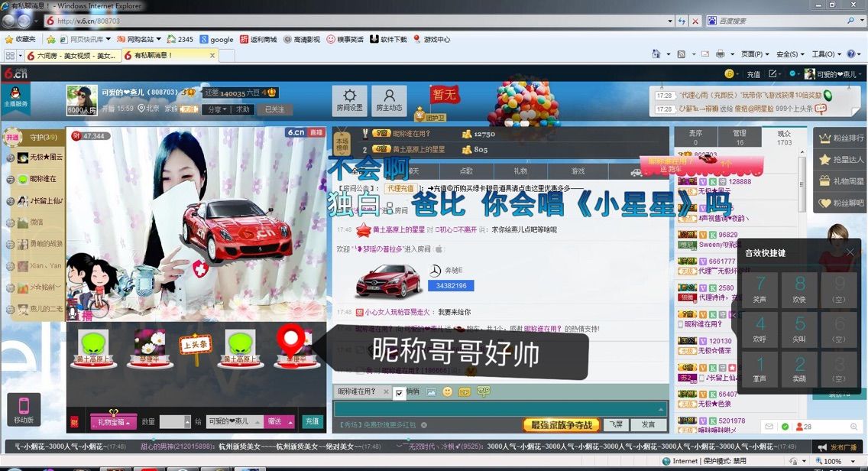Click the teal 充值 button in gift bar
Viewport: 868px width, 471px height.
point(313,422)
